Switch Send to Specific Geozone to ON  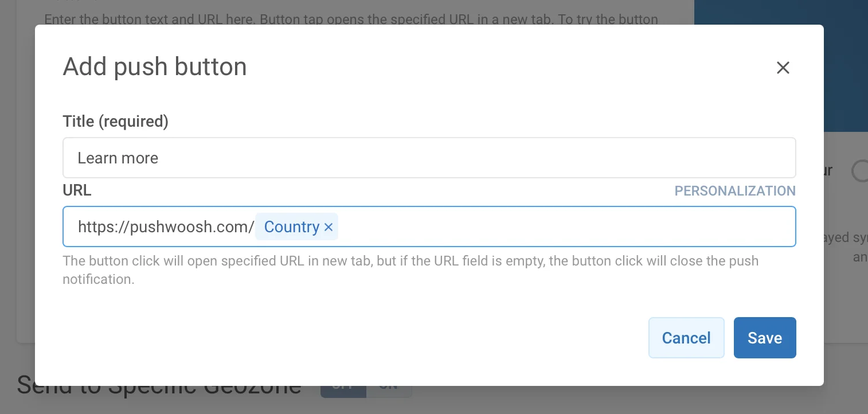[389, 384]
